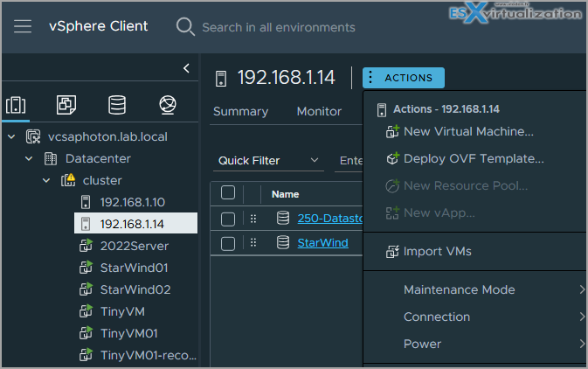Focus the Search in all environments field

279,27
